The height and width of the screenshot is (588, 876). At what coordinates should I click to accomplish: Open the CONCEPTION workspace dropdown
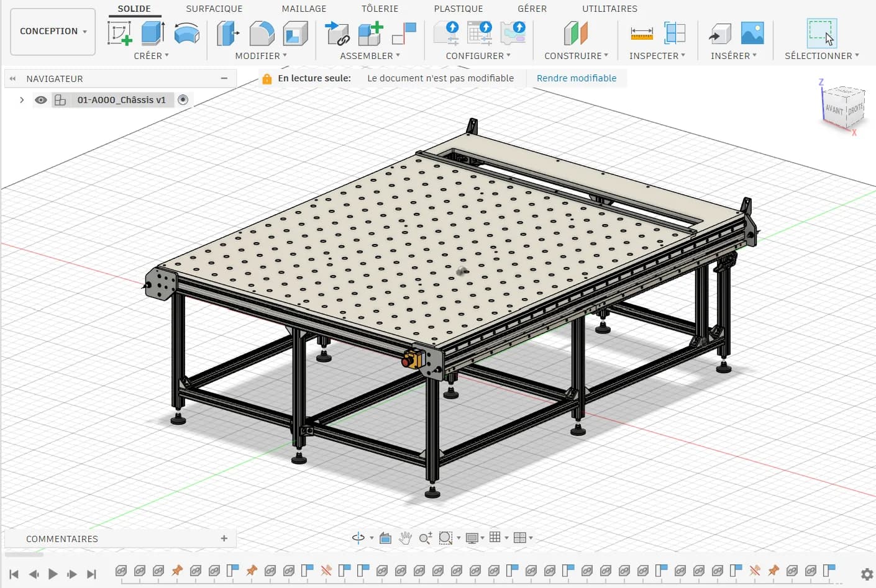pyautogui.click(x=53, y=32)
